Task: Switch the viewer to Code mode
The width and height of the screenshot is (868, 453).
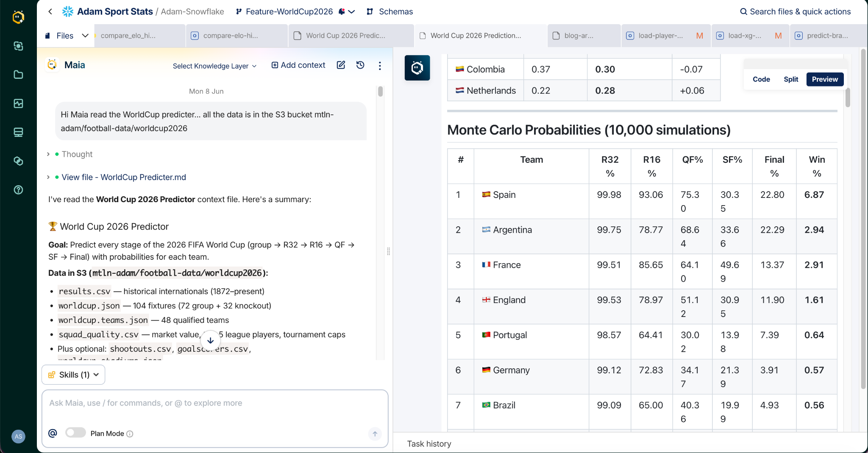Action: point(761,79)
